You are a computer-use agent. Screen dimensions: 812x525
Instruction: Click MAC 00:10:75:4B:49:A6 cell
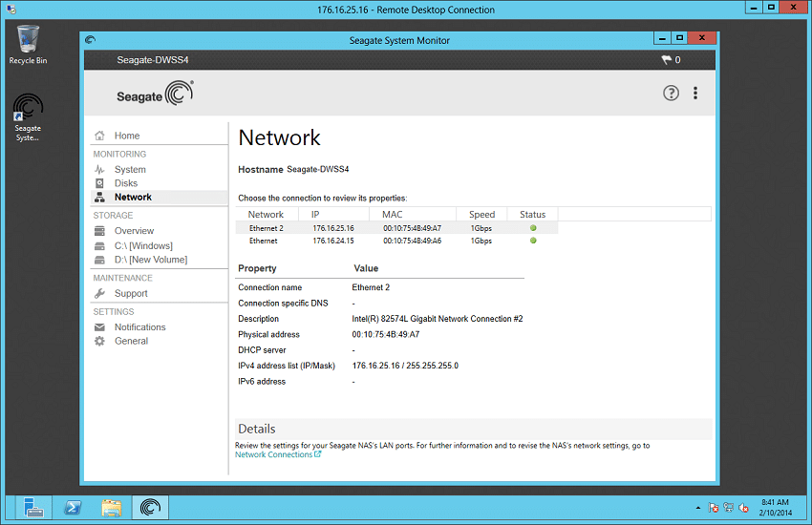coord(413,241)
